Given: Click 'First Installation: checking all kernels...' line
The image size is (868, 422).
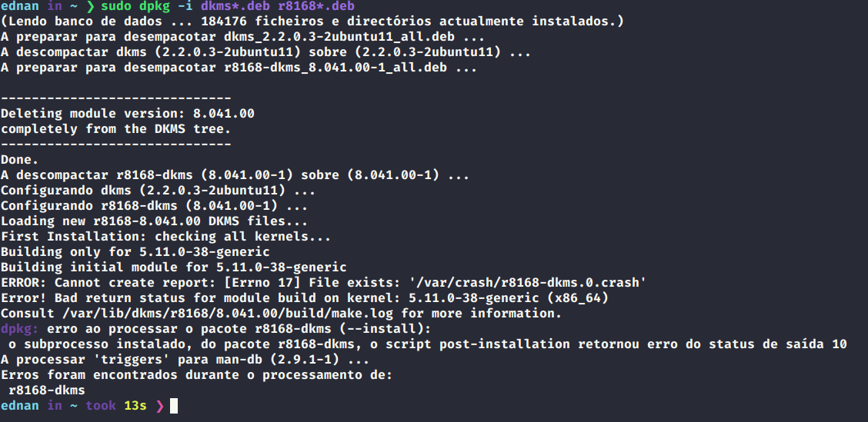Looking at the screenshot, I should (x=166, y=237).
